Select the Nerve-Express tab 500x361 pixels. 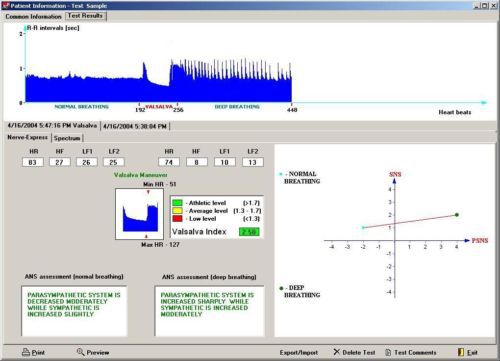[x=27, y=137]
